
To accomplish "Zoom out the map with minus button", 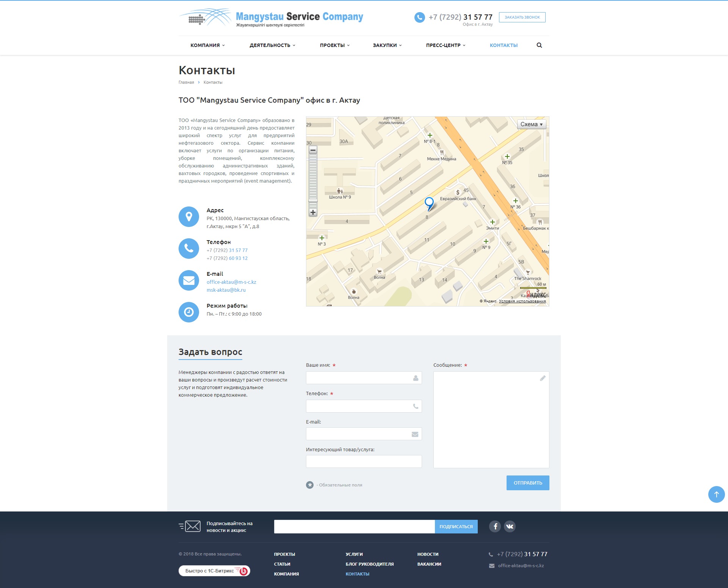I will pos(313,150).
